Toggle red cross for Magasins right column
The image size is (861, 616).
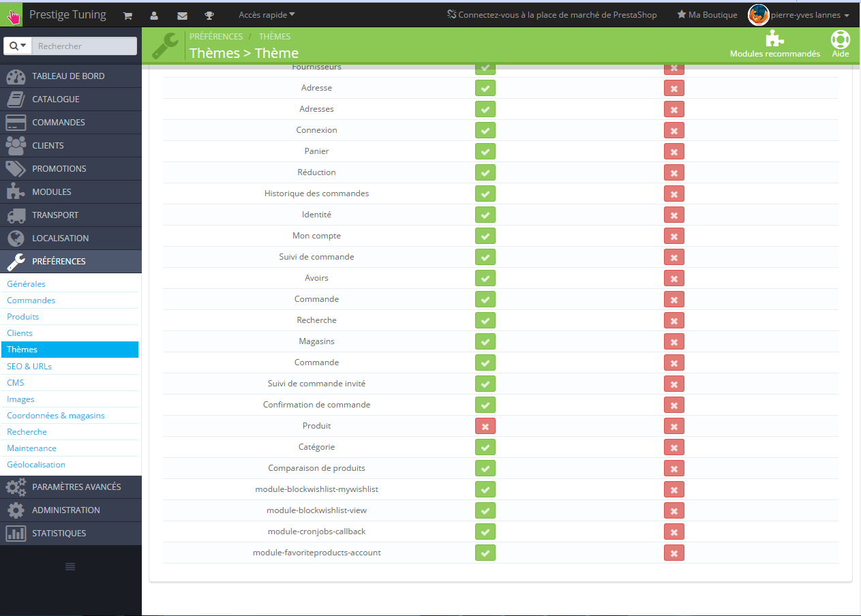(674, 341)
